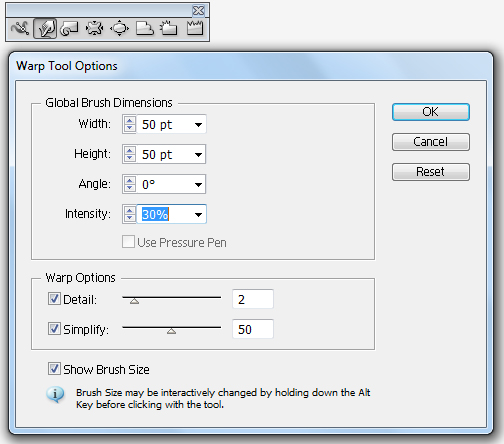The image size is (504, 444).
Task: Click the Reset button
Action: coord(431,172)
